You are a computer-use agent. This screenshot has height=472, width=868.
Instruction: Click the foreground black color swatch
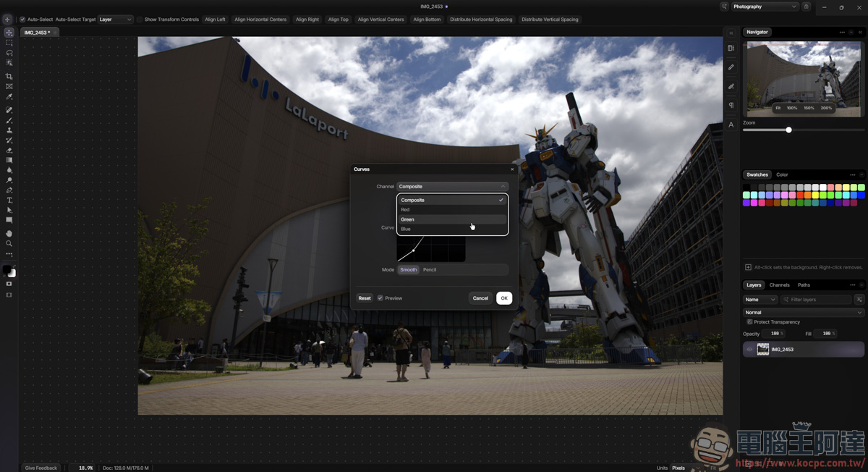click(x=7, y=269)
